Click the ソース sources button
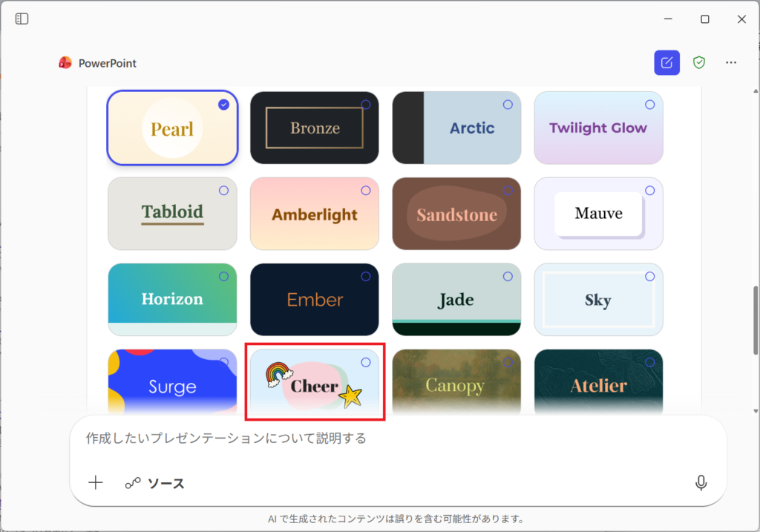Viewport: 760px width, 532px height. [155, 484]
